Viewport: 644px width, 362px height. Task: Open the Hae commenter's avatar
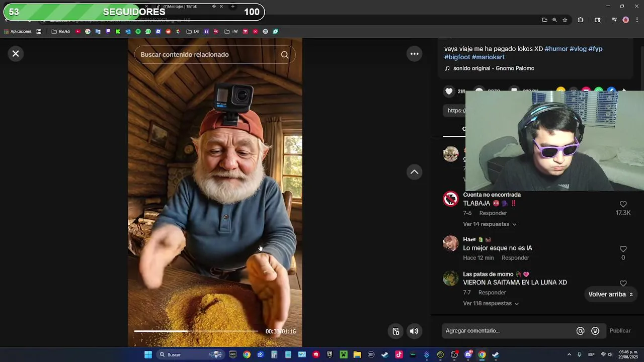click(x=450, y=243)
